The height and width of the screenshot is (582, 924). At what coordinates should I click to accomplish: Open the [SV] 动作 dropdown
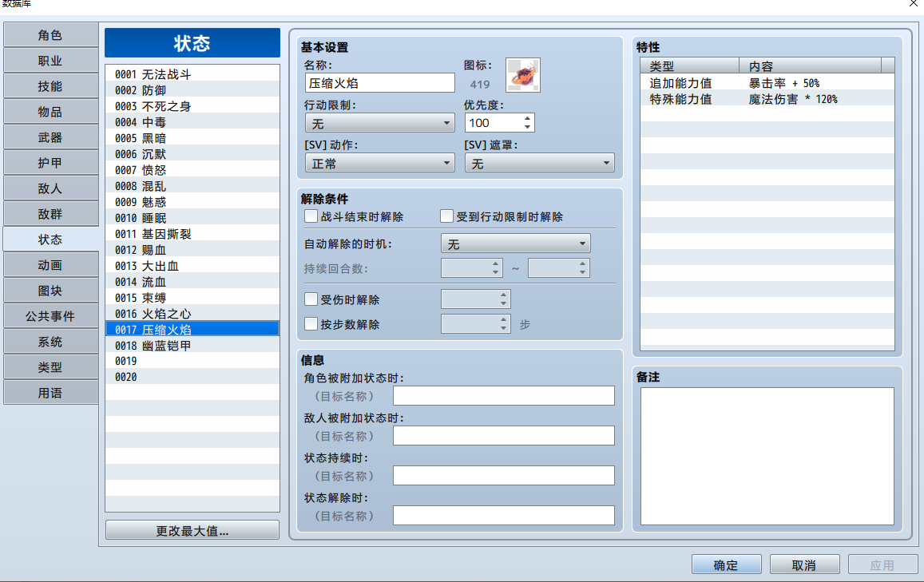tap(379, 163)
